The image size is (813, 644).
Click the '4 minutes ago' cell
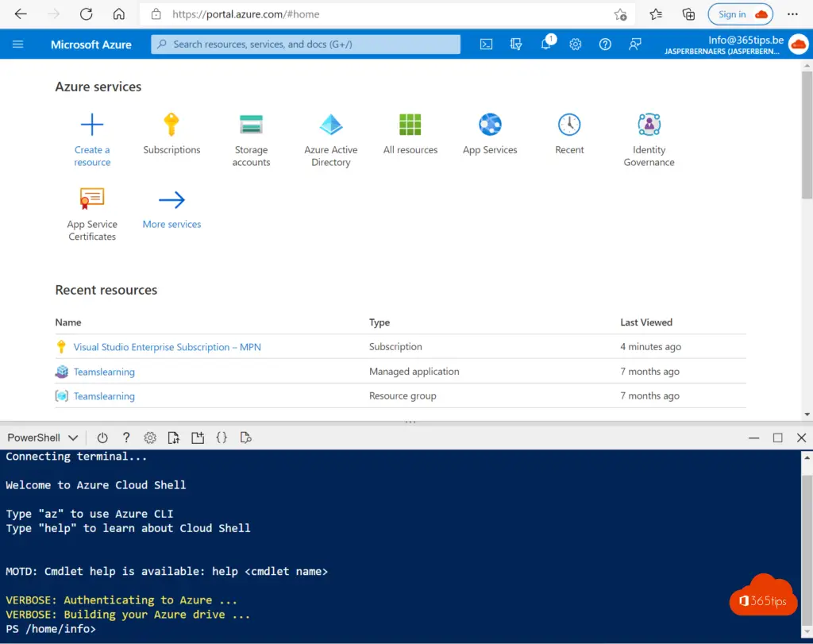point(650,347)
